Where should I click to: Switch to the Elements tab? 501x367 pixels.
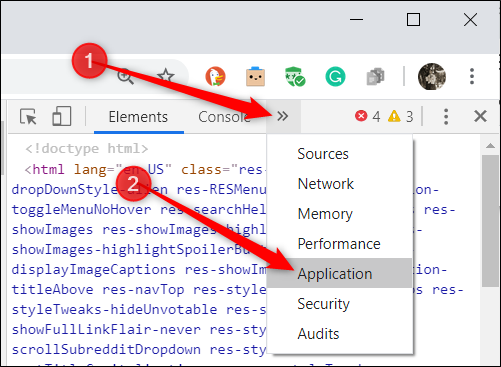pyautogui.click(x=138, y=117)
